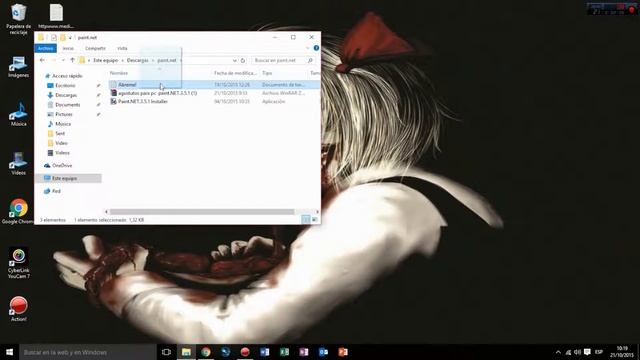Click the taskbar web and Windows search box
This screenshot has height=360, width=640.
(x=87, y=352)
